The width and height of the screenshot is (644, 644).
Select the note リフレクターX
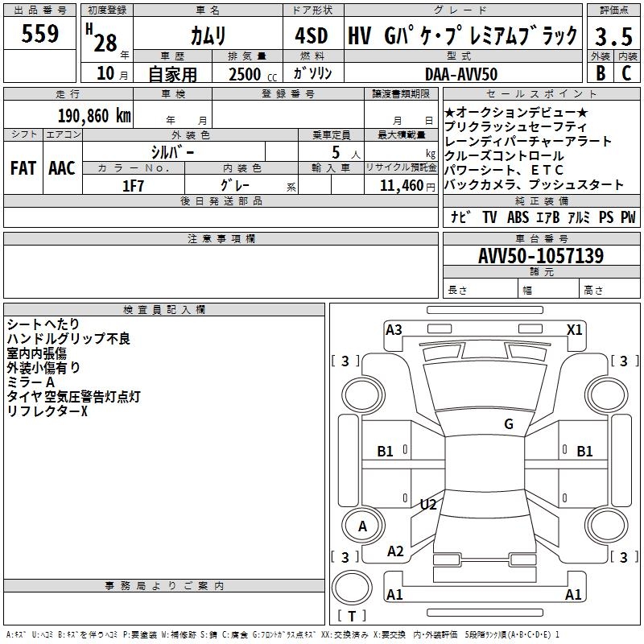47,411
